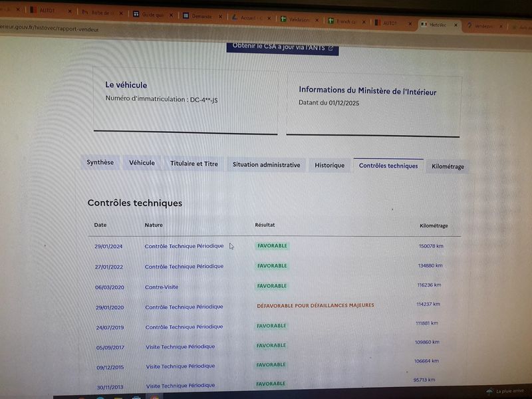Close the Validation browser tab
532x399 pixels.
317,20
